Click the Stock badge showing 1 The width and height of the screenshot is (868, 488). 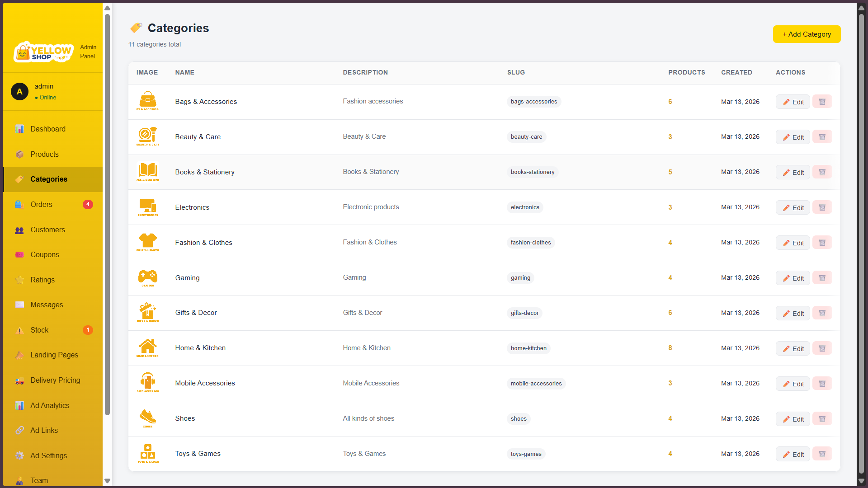pyautogui.click(x=88, y=330)
